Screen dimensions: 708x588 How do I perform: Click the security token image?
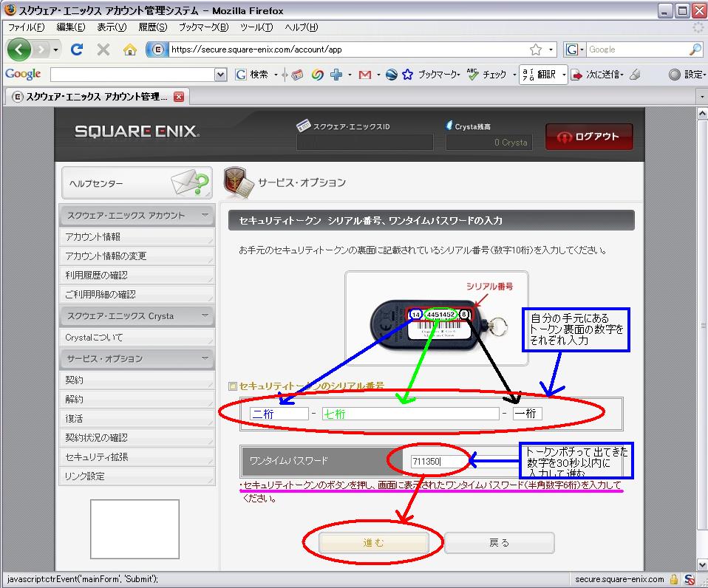(436, 318)
